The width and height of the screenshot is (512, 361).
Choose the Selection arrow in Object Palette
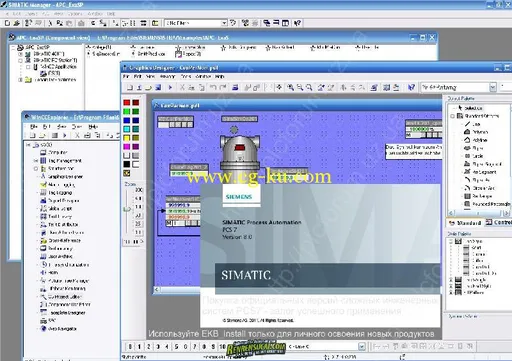(x=470, y=108)
